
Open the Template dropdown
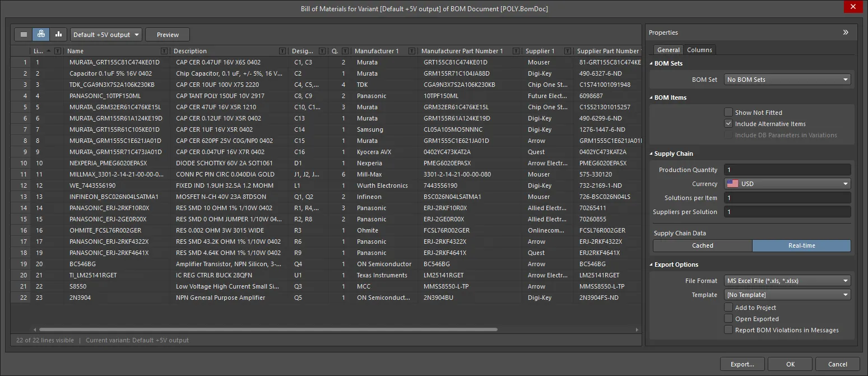[x=787, y=295]
